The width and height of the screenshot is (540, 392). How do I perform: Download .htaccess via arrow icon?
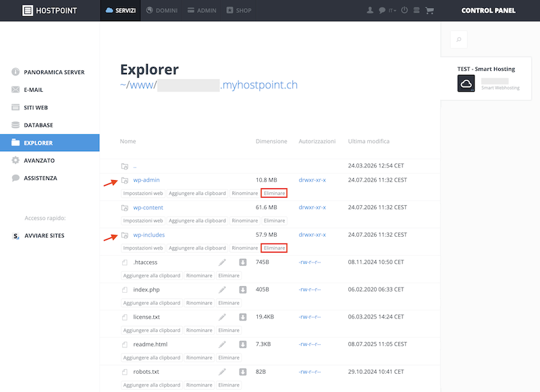click(243, 262)
